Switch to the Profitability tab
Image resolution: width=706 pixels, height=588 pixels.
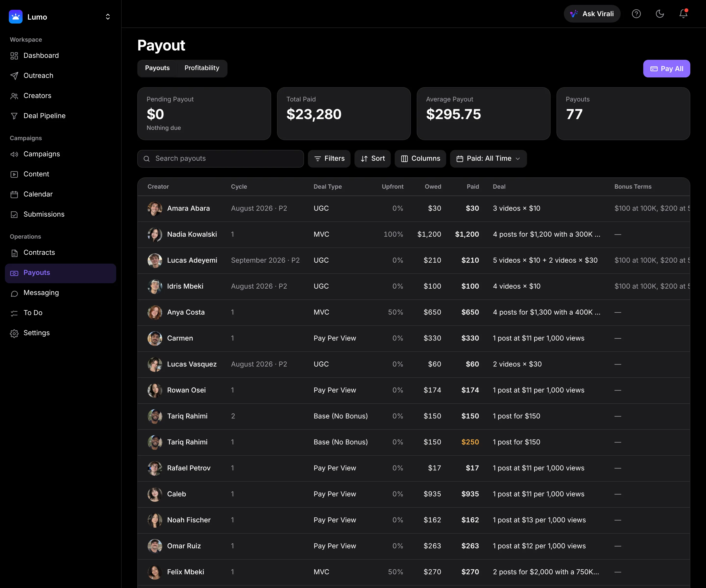click(202, 68)
